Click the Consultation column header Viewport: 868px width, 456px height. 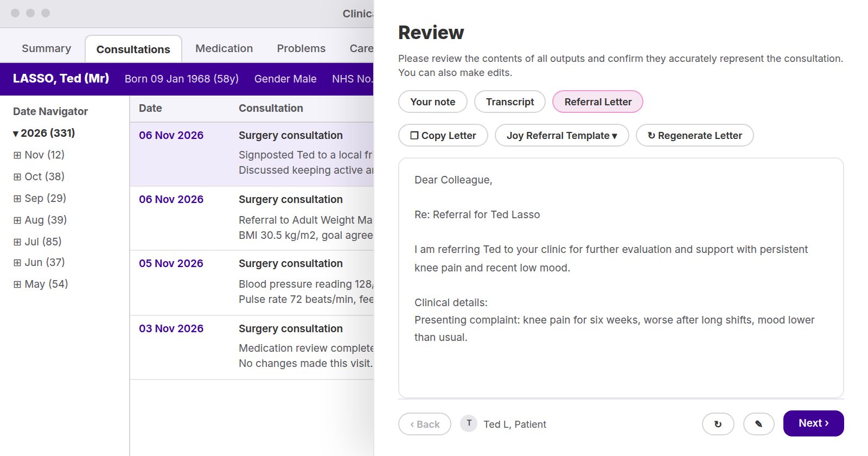[x=271, y=108]
